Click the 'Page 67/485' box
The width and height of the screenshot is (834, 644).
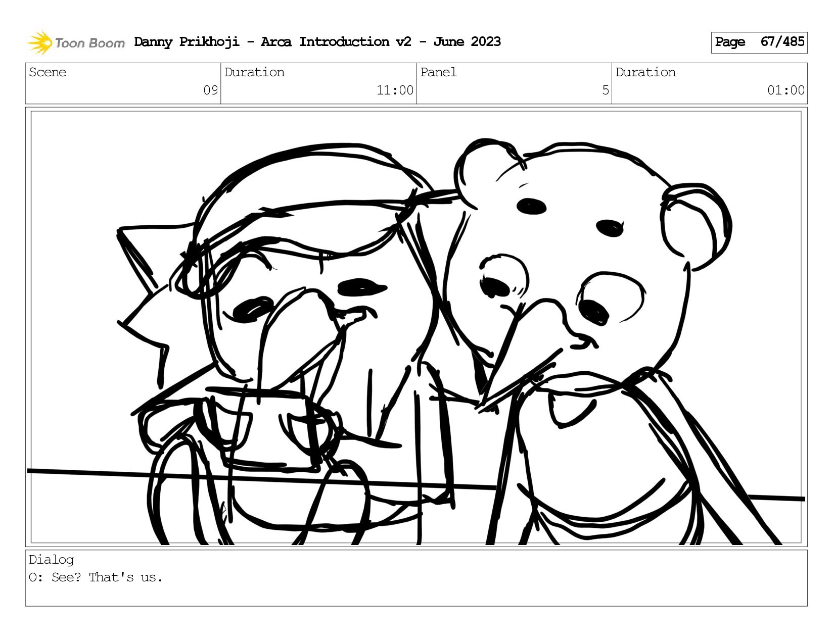[x=759, y=42]
